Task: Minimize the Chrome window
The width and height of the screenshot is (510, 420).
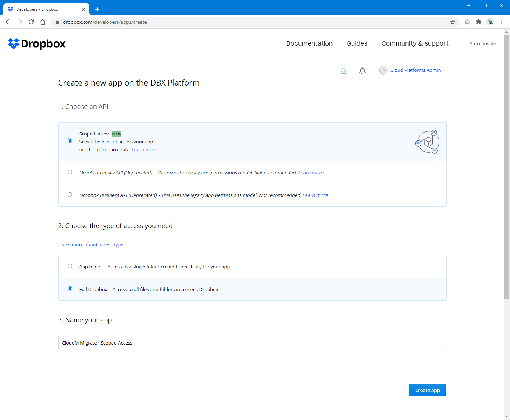Action: point(468,5)
